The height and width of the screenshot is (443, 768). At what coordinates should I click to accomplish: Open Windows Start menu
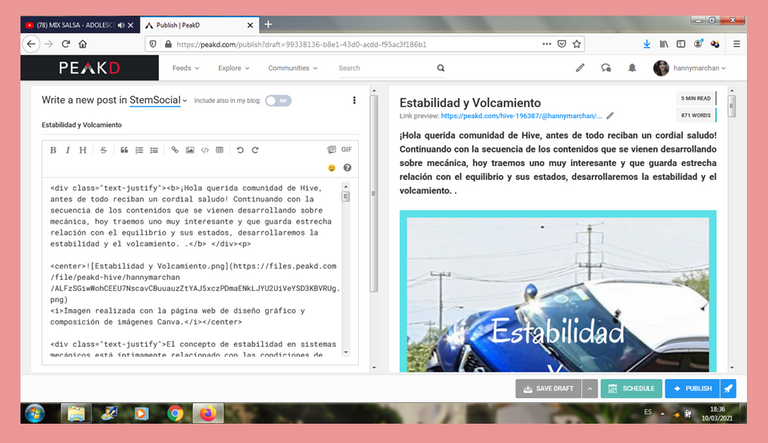coord(35,414)
